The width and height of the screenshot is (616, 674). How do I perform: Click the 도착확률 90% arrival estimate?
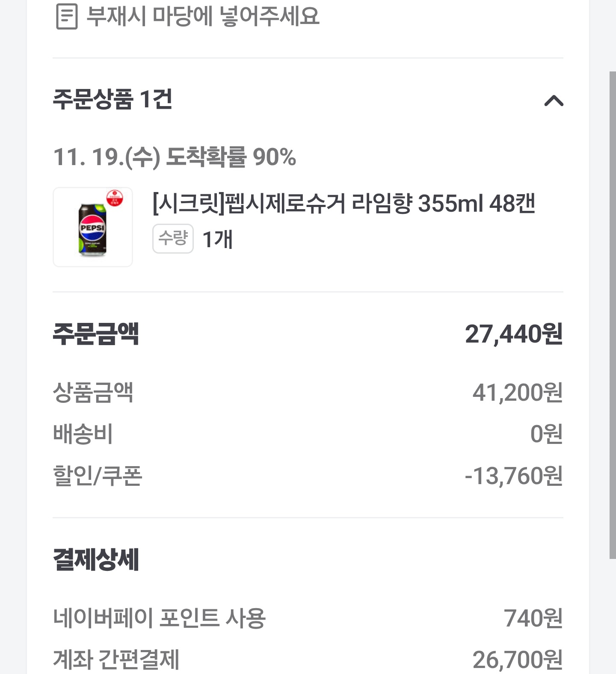click(175, 157)
